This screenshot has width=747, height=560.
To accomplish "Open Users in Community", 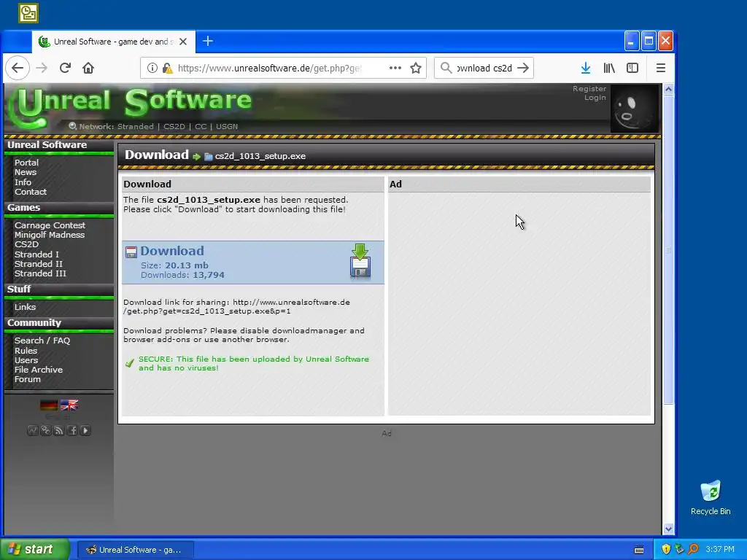I will pyautogui.click(x=26, y=360).
